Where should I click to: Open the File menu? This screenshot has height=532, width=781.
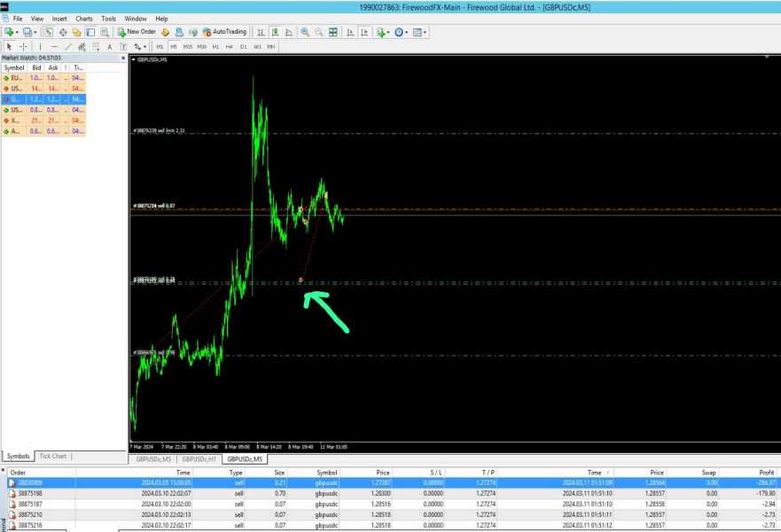pos(18,19)
